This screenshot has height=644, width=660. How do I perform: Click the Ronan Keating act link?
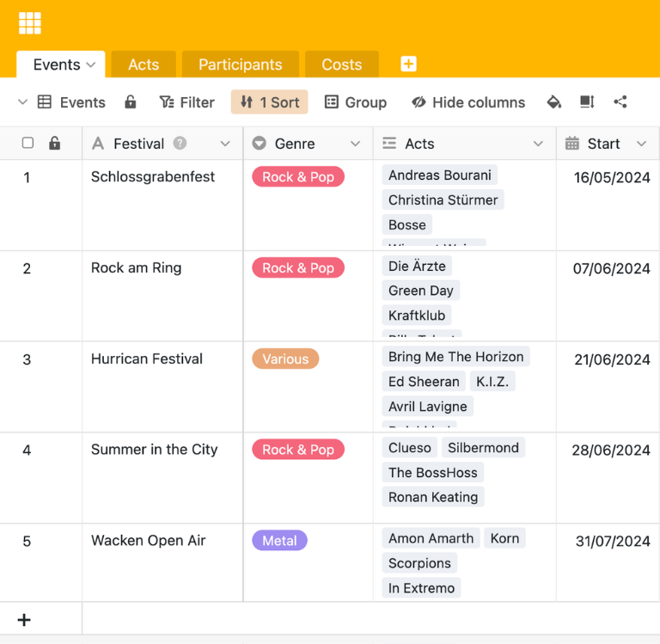433,497
